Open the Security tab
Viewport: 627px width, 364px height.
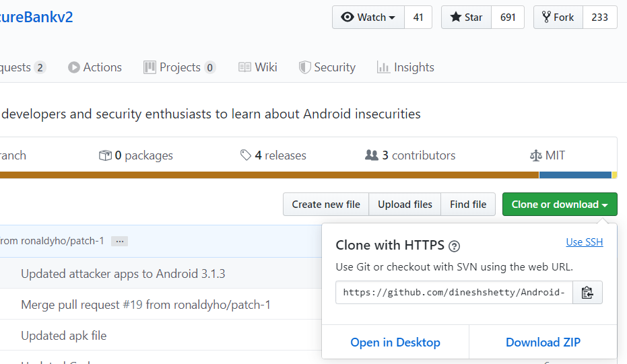(x=327, y=67)
